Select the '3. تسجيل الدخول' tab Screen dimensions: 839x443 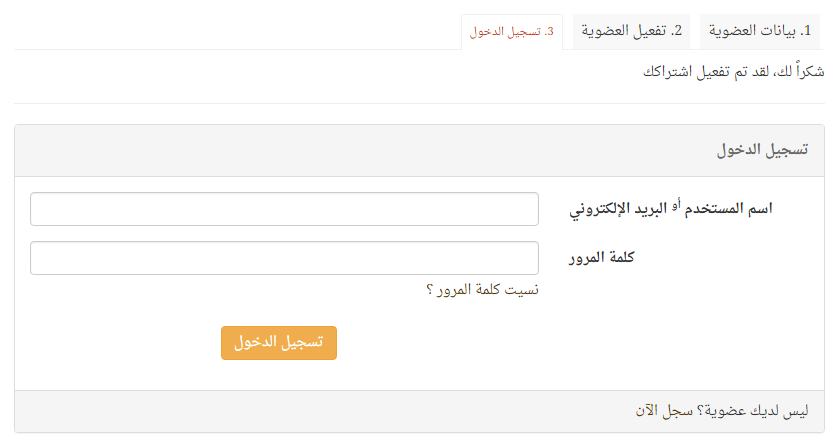[x=511, y=32]
